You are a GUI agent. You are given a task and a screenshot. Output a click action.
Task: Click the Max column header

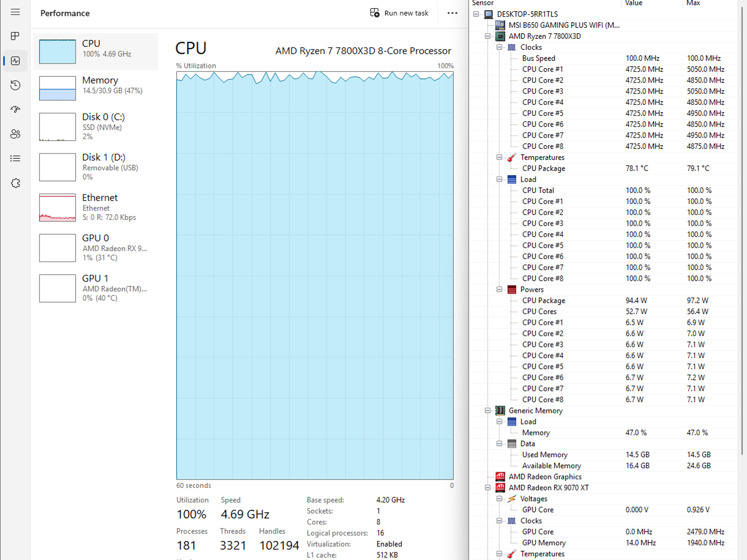[x=709, y=3]
